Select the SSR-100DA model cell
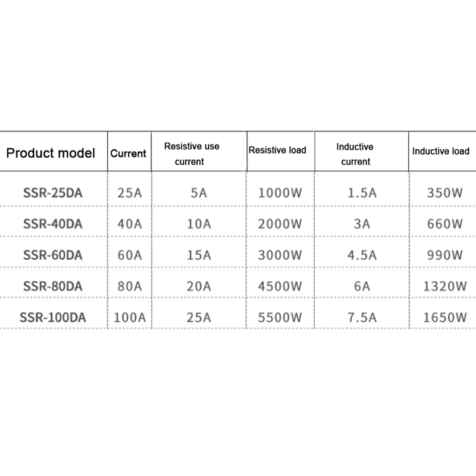This screenshot has width=476, height=476. pyautogui.click(x=54, y=317)
